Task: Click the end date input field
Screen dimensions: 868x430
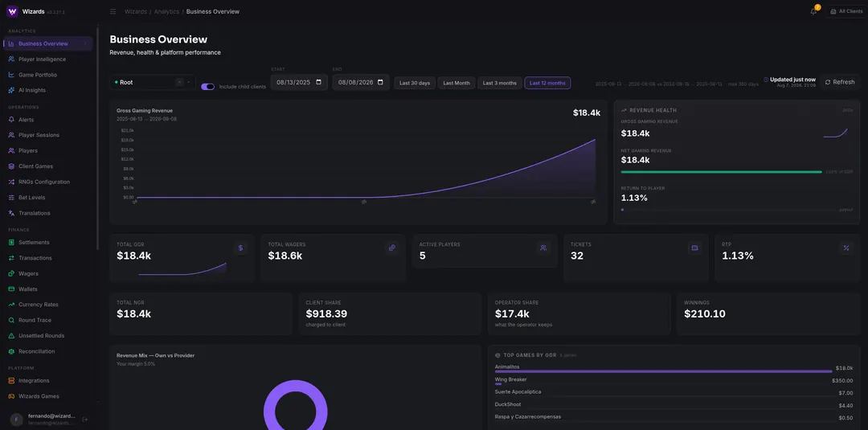Action: [x=360, y=83]
